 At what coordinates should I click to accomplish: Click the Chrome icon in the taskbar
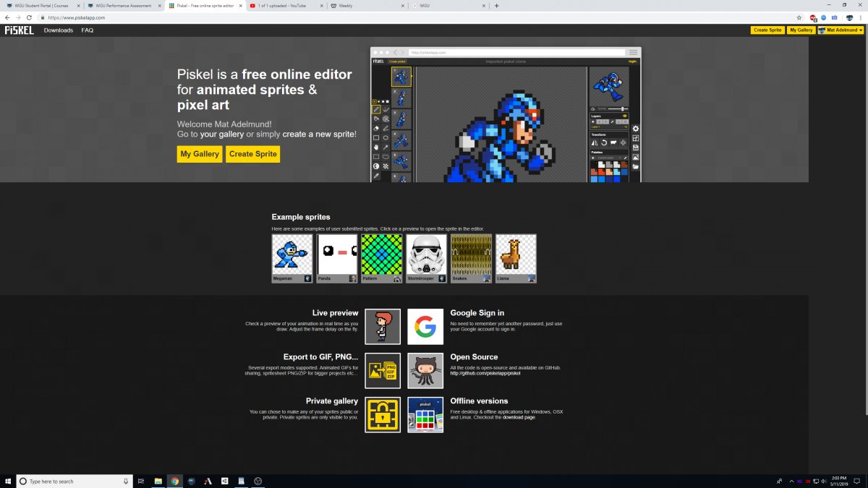click(x=174, y=481)
